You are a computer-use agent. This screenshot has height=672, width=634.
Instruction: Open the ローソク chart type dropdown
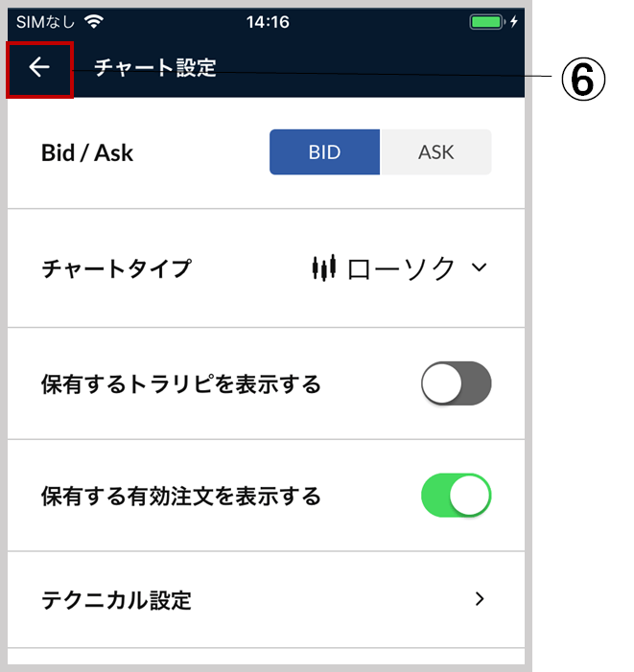[x=400, y=268]
